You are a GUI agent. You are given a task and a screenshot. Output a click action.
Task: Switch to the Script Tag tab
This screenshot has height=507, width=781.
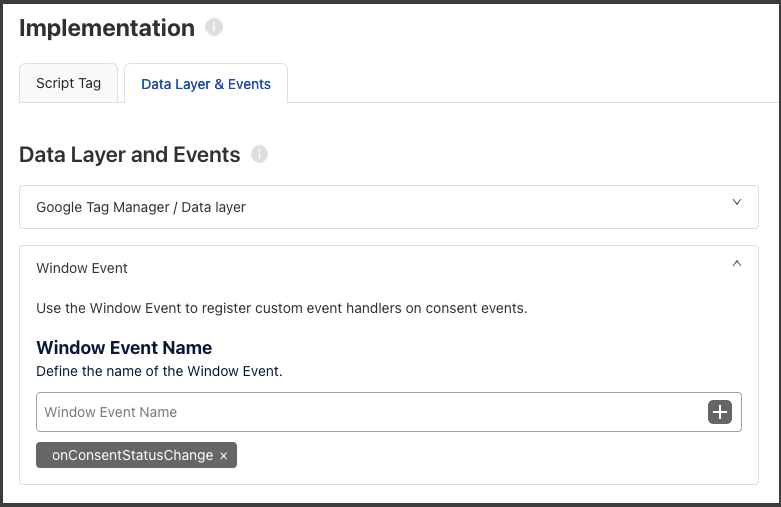pyautogui.click(x=69, y=83)
